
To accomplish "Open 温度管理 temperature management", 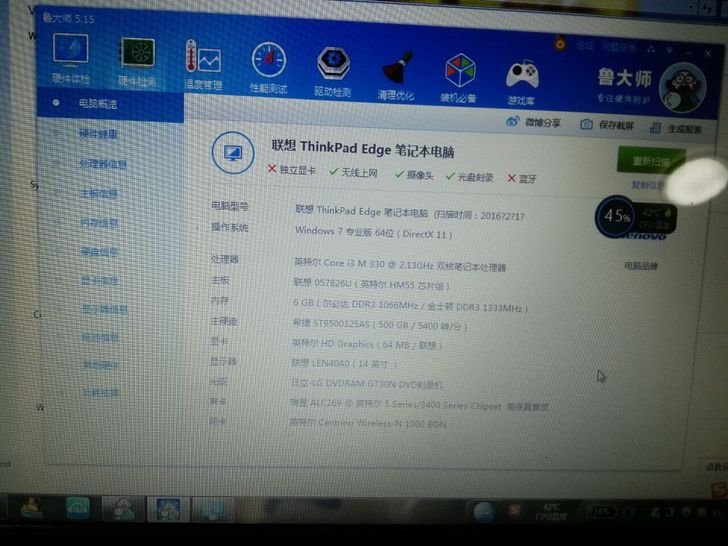I will point(203,65).
